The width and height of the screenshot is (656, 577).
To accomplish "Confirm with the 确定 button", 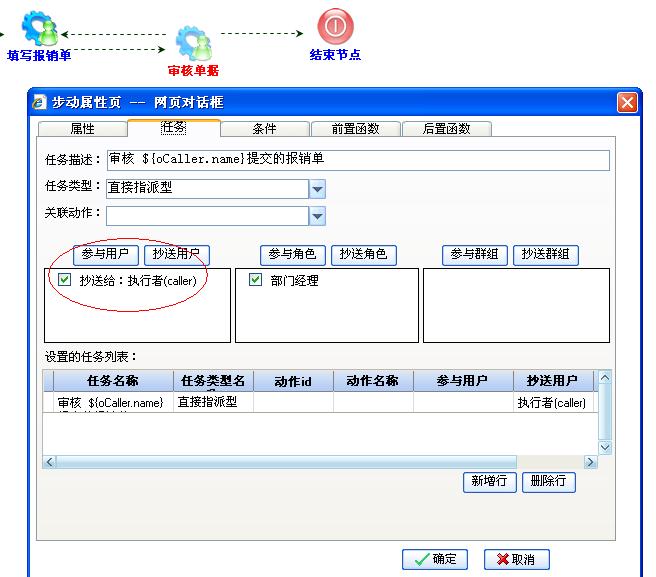I will (435, 559).
